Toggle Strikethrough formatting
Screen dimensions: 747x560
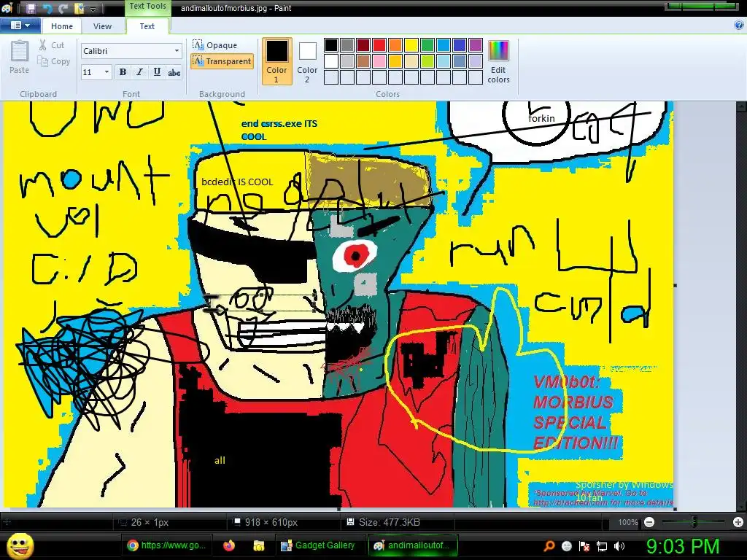[x=174, y=72]
